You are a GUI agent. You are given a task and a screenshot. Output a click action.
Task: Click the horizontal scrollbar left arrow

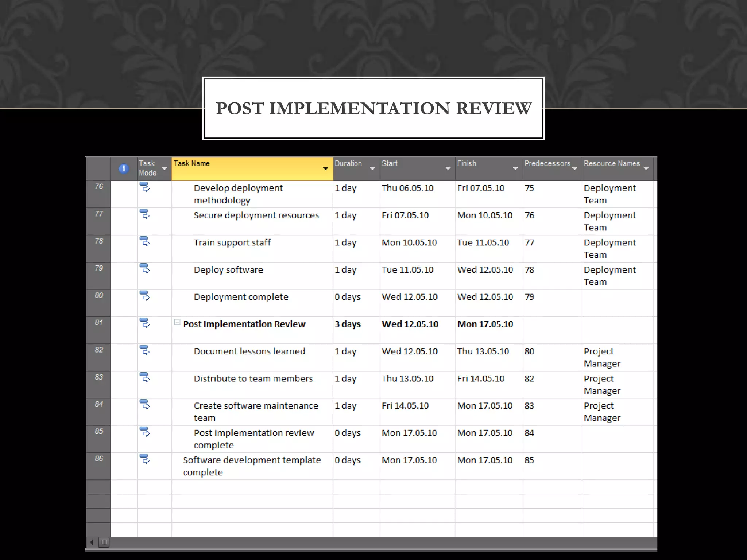click(92, 542)
